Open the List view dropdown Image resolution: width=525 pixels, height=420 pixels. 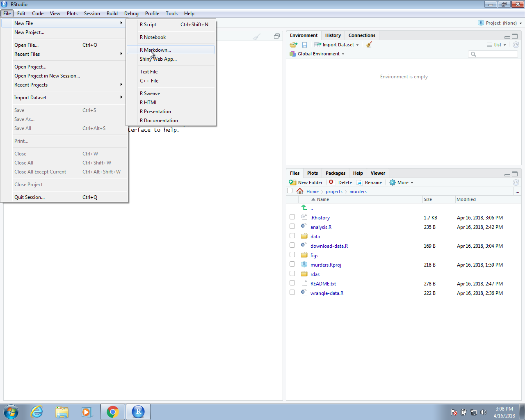(x=497, y=45)
